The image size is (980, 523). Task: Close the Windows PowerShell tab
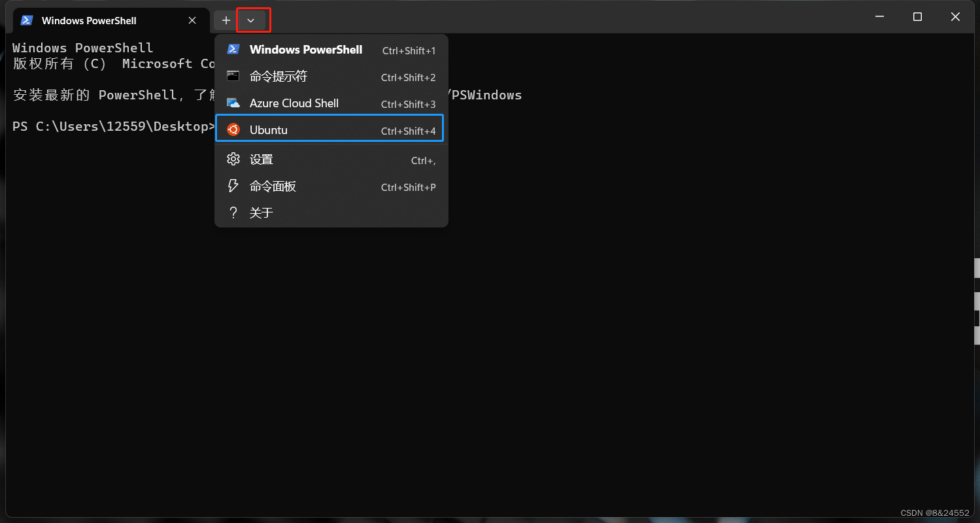pyautogui.click(x=192, y=20)
